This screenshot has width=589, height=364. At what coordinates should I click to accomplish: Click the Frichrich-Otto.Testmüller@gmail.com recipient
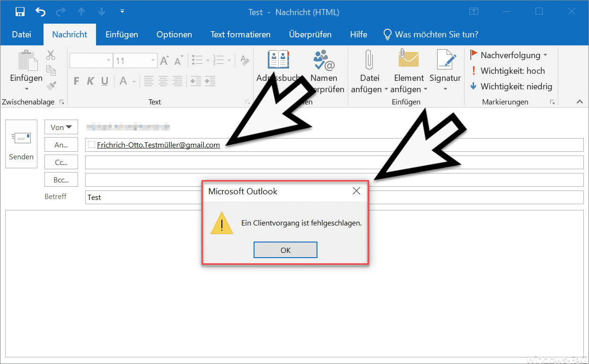click(158, 145)
